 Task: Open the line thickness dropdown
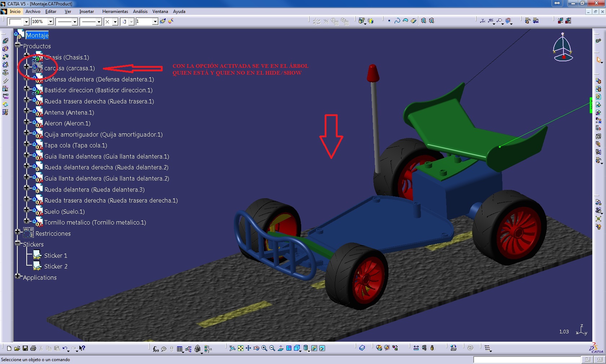(75, 22)
